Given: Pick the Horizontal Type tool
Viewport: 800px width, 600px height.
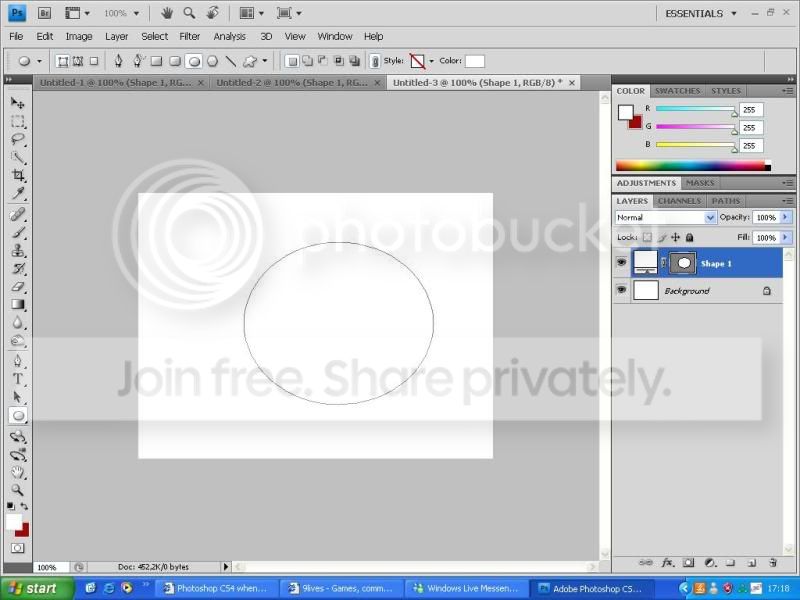Looking at the screenshot, I should click(x=18, y=379).
